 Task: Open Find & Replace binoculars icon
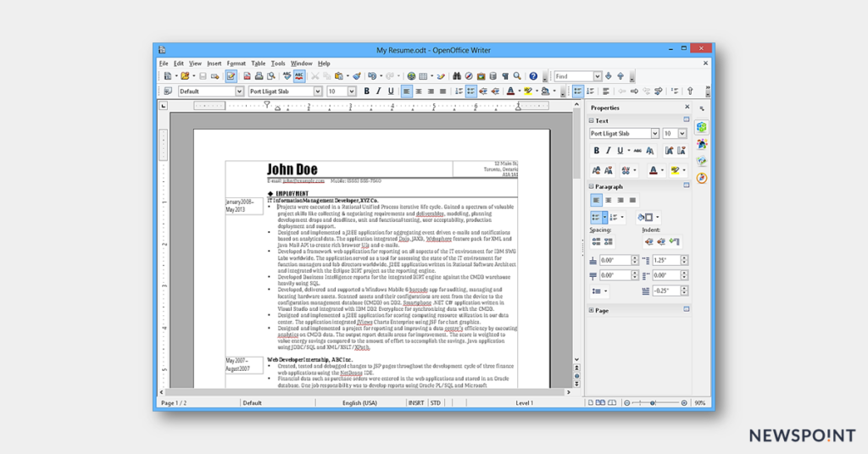click(x=457, y=76)
